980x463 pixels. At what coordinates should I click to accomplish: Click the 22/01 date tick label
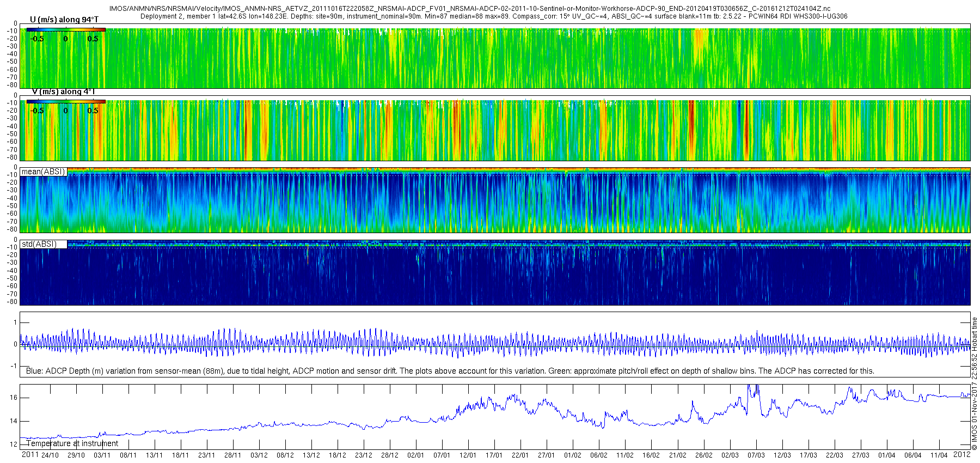tap(520, 455)
